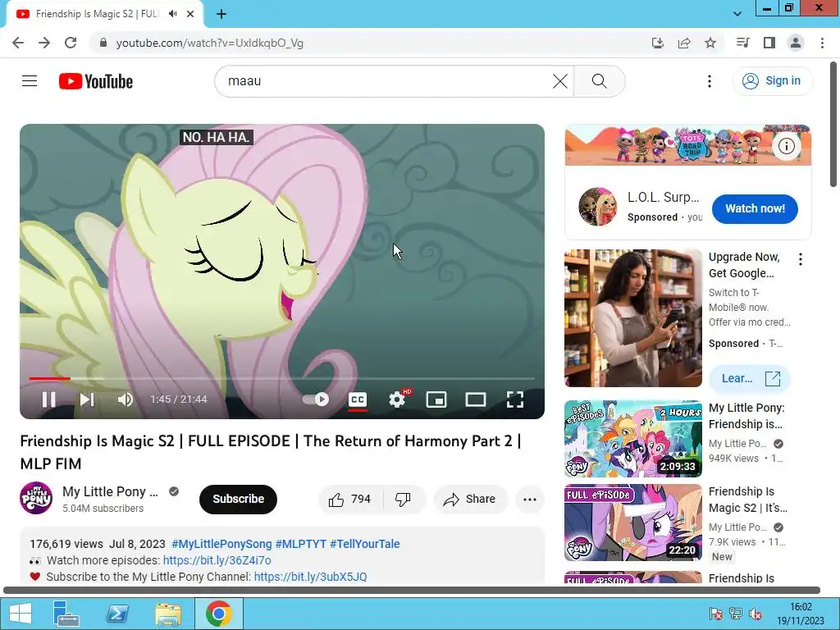The height and width of the screenshot is (630, 840).
Task: Click Watch now! ad button
Action: tap(755, 208)
